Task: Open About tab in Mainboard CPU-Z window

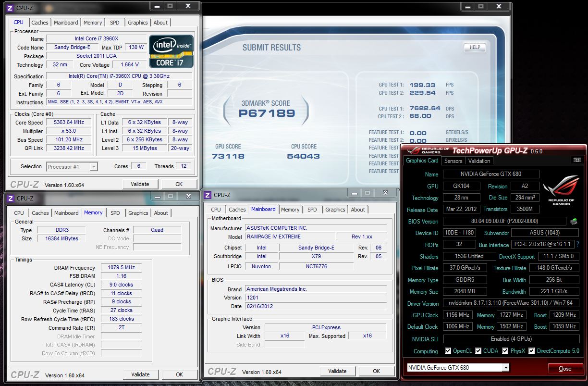Action: click(358, 210)
